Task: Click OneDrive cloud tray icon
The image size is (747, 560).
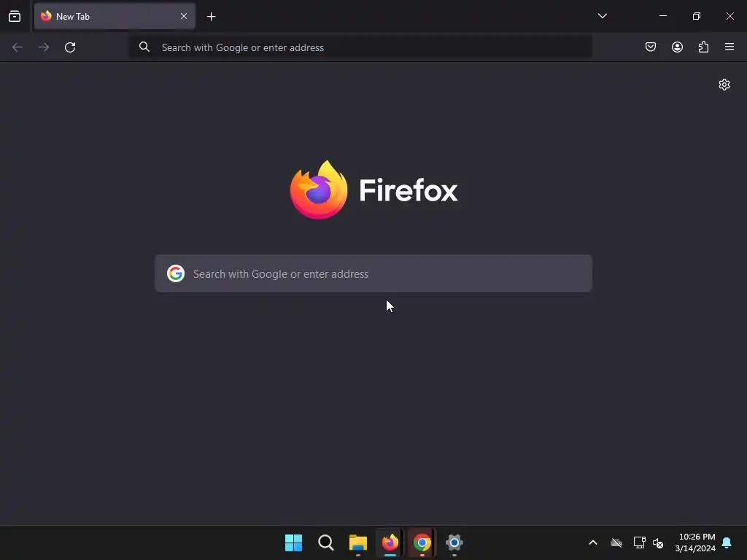Action: 616,542
